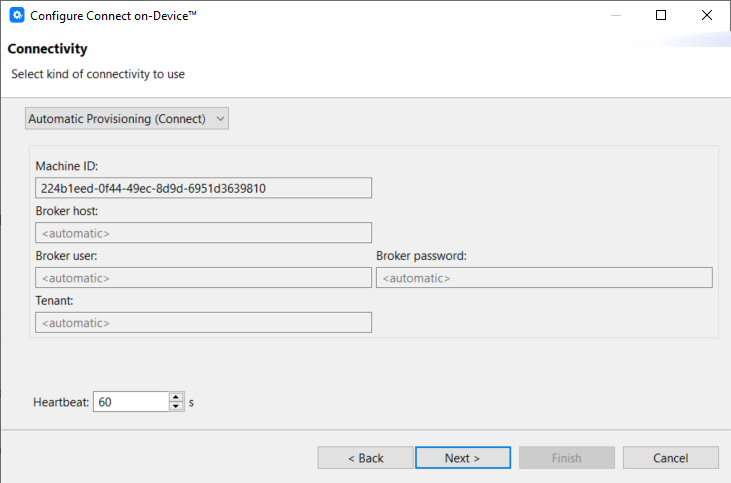Click the window title text in title bar
Viewport: 731px width, 483px height.
(x=113, y=16)
